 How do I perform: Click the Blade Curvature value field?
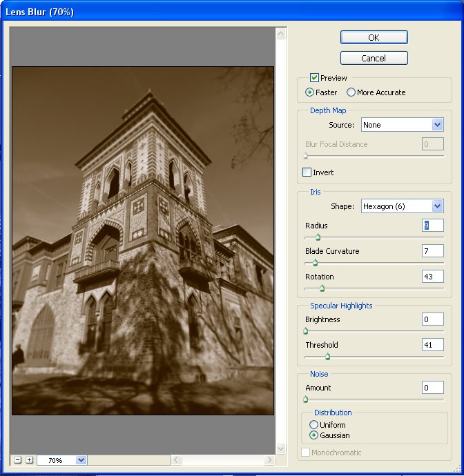[x=433, y=251]
